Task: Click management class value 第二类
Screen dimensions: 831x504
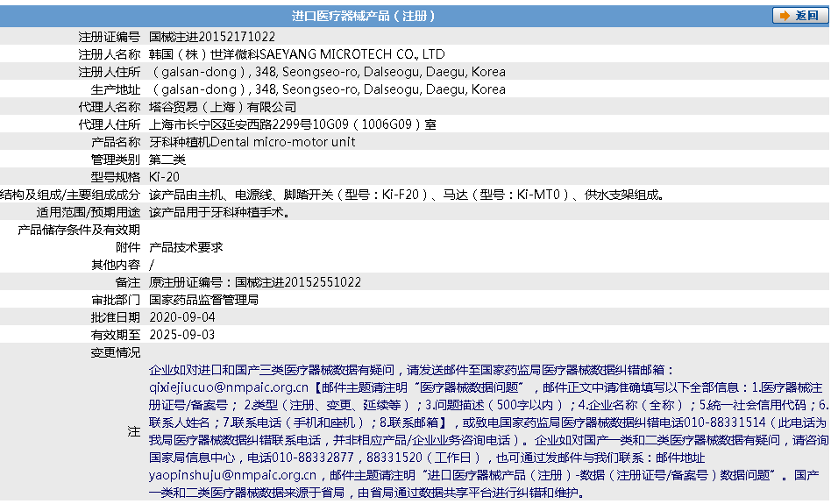Action: tap(167, 159)
